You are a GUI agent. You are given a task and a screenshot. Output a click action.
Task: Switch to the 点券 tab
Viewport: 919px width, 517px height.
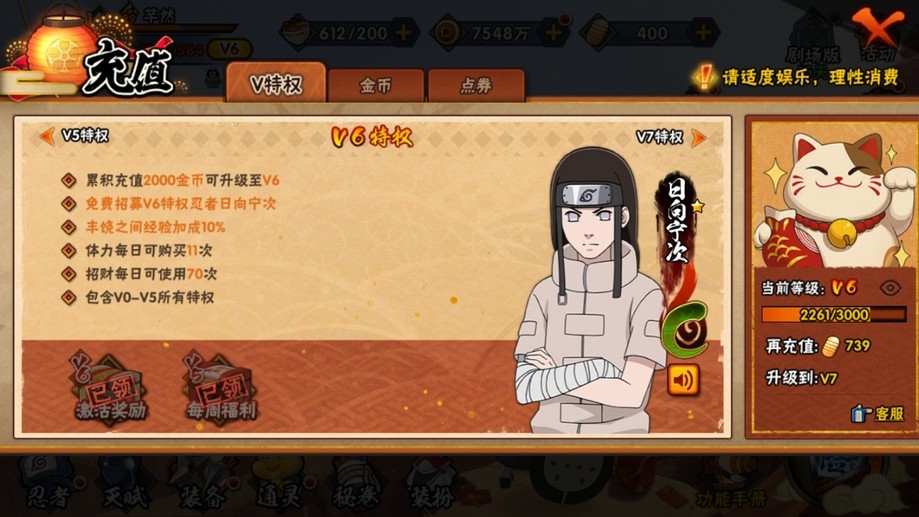pos(476,86)
